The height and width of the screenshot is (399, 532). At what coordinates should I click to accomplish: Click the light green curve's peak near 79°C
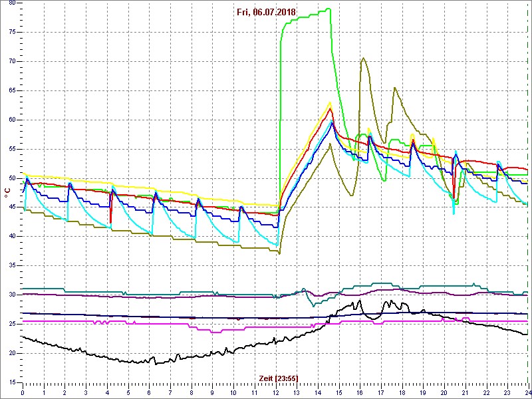[329, 9]
